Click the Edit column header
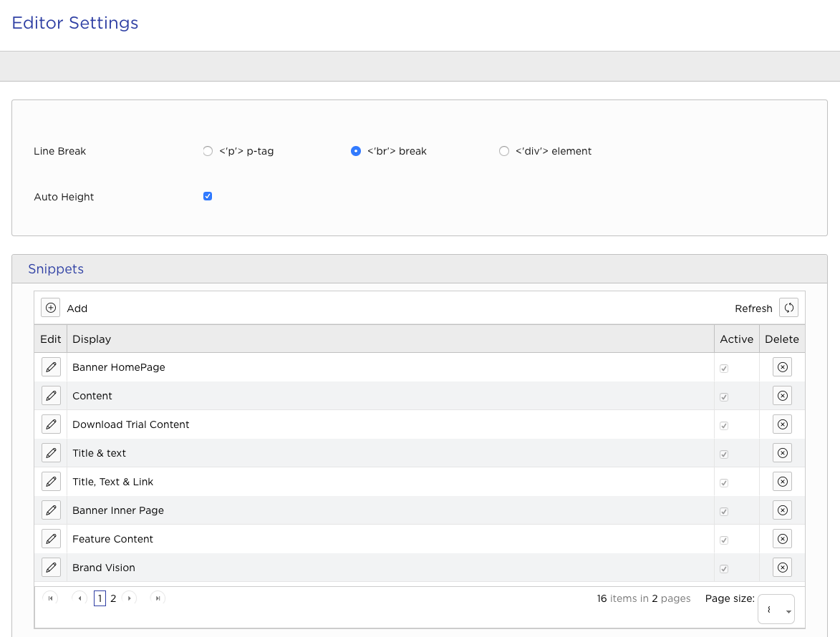Screen dimensions: 840x637 [50, 339]
